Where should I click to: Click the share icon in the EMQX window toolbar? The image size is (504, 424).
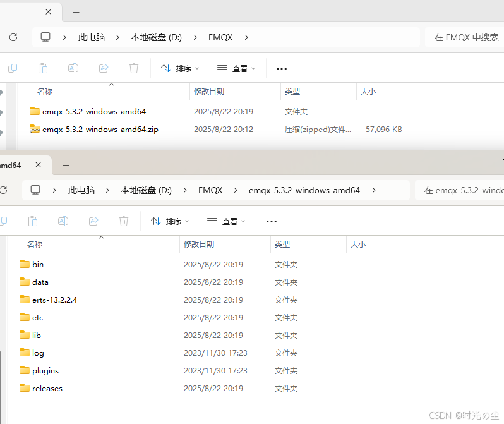(104, 68)
